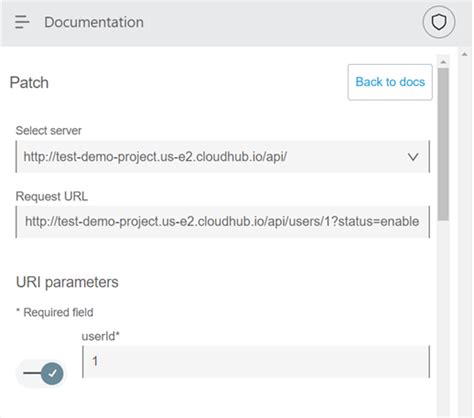474x418 pixels.
Task: Expand the server list chevron arrow
Action: point(413,157)
